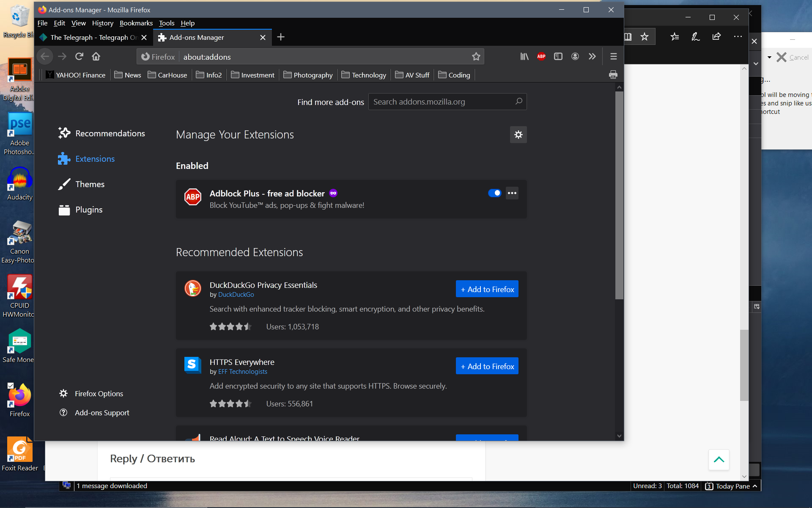Open Adblock Plus more options menu
812x508 pixels.
pyautogui.click(x=512, y=193)
